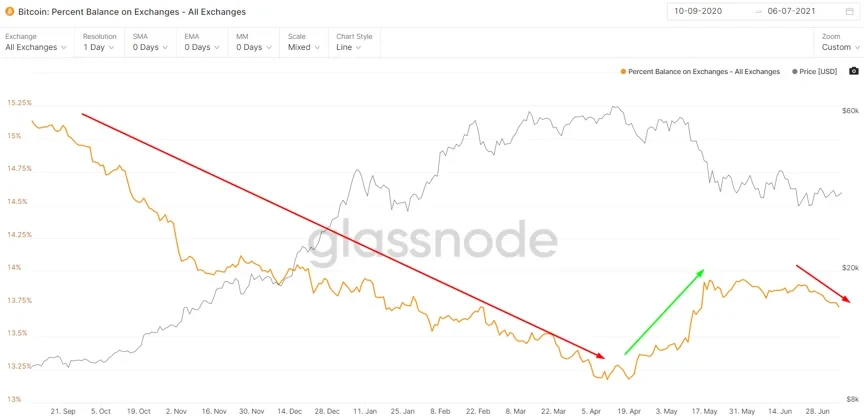
Task: Click the arrow between the two dates
Action: tap(759, 11)
